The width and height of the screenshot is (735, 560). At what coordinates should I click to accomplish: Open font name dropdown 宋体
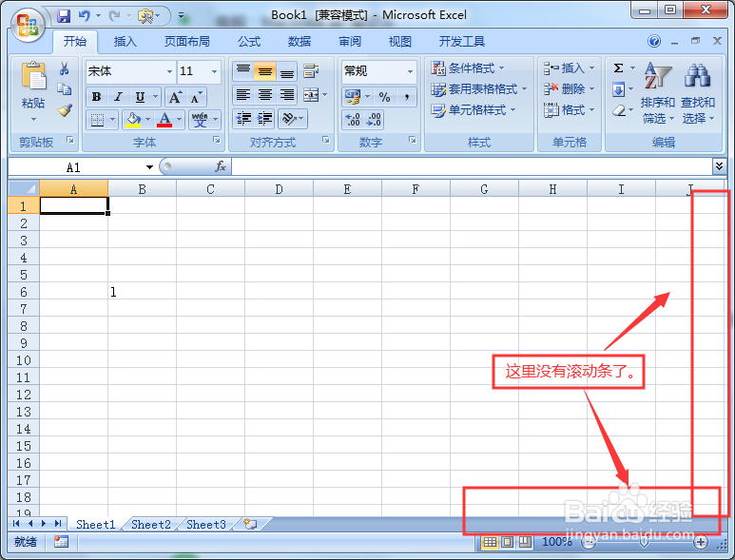coord(169,71)
